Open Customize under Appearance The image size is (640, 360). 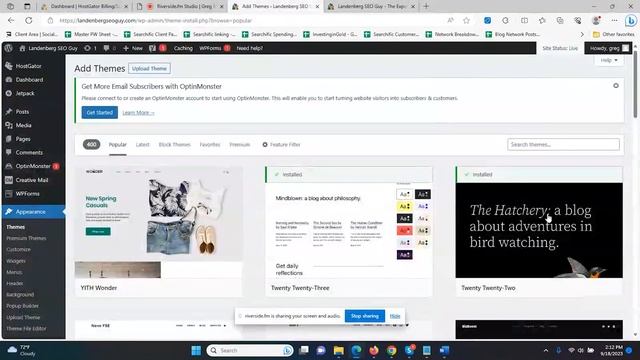tap(18, 249)
